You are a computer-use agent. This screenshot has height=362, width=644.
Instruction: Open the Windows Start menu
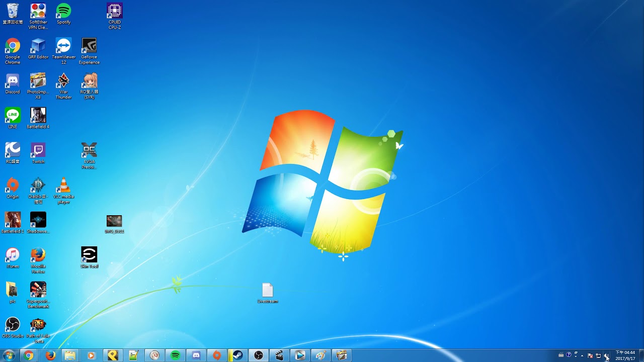click(x=9, y=355)
